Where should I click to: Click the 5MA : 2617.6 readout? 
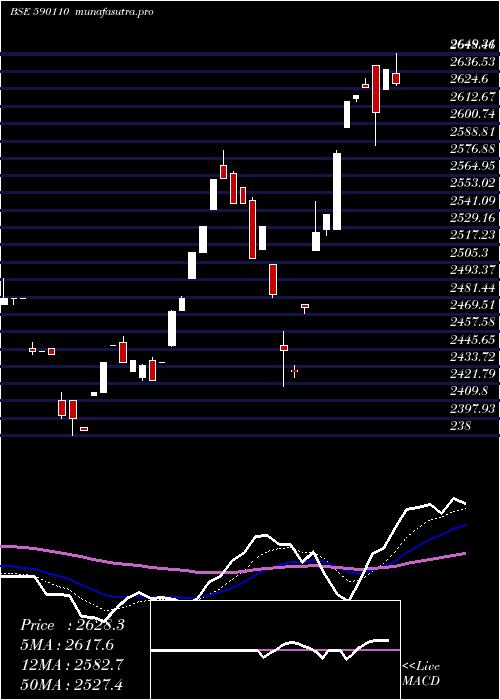(67, 645)
